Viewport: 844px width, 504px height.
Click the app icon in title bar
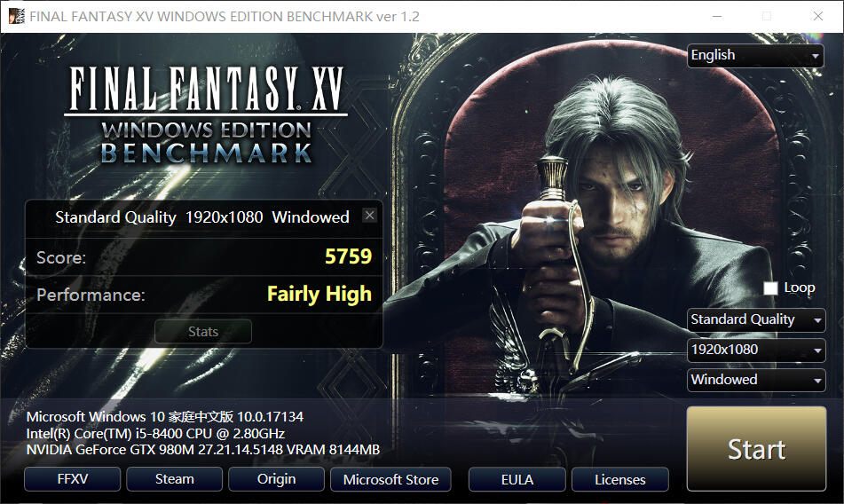pos(17,16)
